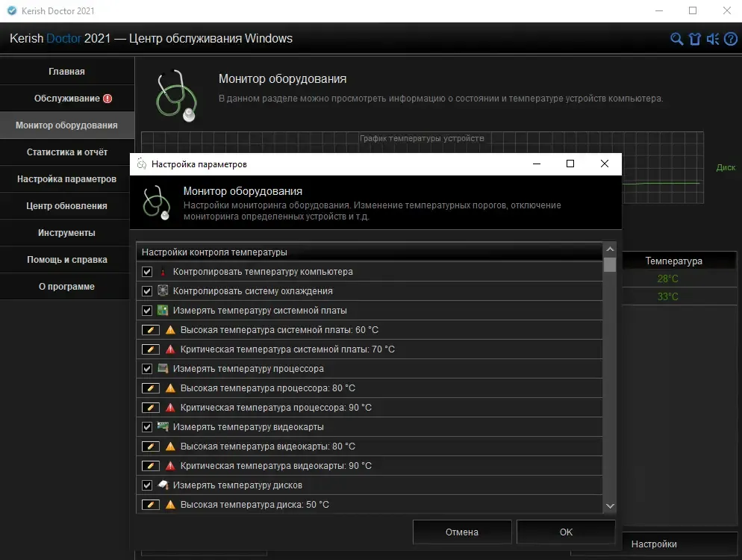Edit critical motherboard temperature 70 °C pencil
Image resolution: width=742 pixels, height=560 pixels.
tap(151, 349)
